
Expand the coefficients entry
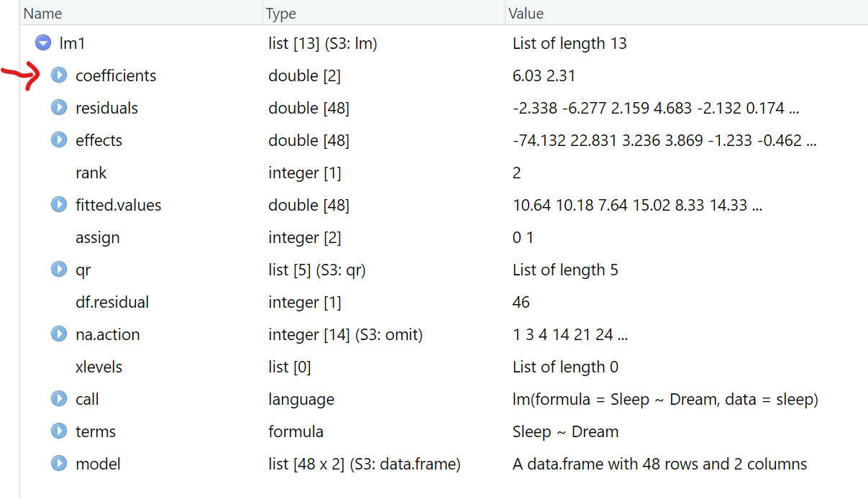(59, 75)
